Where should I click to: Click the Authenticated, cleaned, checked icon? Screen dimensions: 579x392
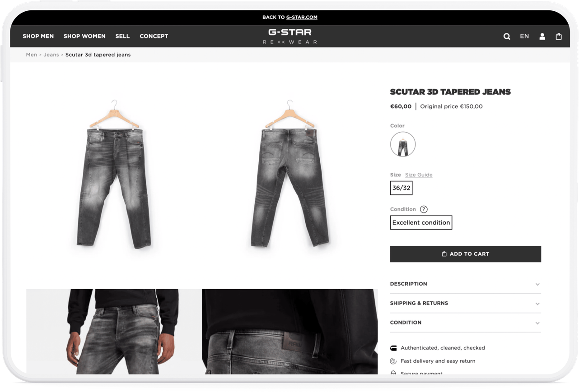[393, 348]
